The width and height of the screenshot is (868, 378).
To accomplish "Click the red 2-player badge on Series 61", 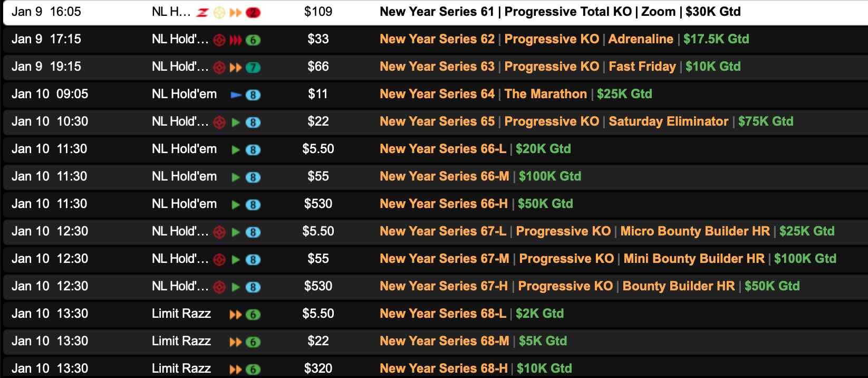I will tap(253, 12).
